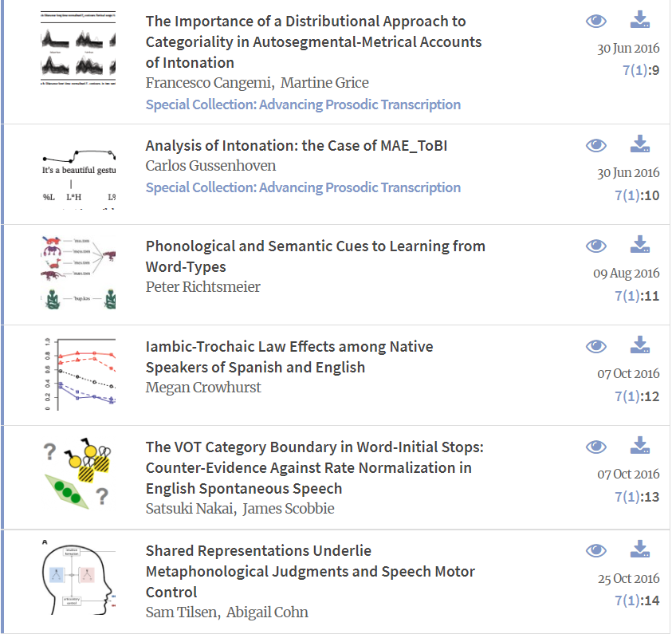
Task: Open issue 7(1) link for article 12
Action: click(628, 396)
